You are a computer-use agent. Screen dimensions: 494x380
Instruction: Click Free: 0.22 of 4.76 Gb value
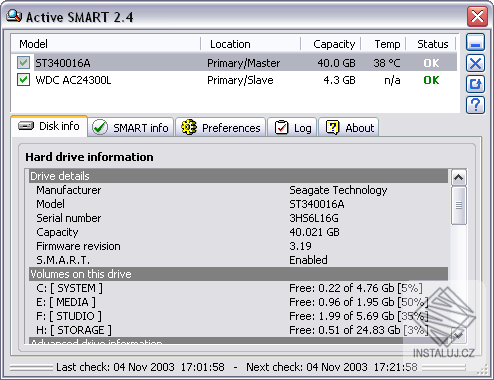tap(355, 288)
